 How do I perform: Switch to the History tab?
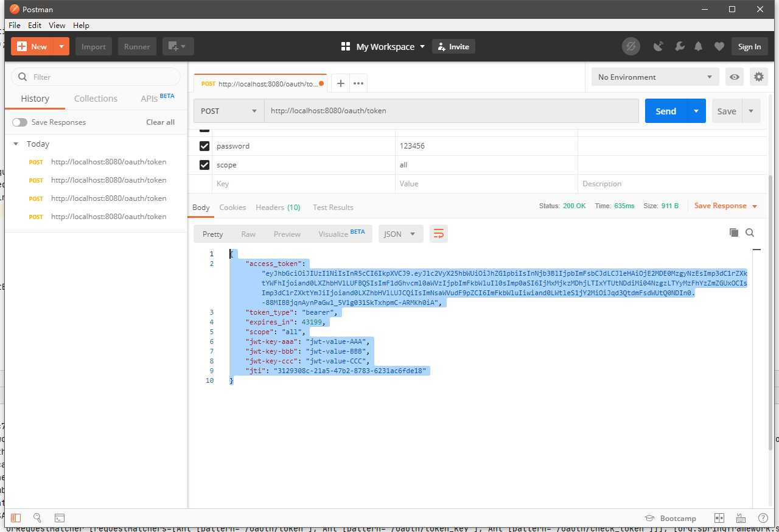(x=35, y=99)
